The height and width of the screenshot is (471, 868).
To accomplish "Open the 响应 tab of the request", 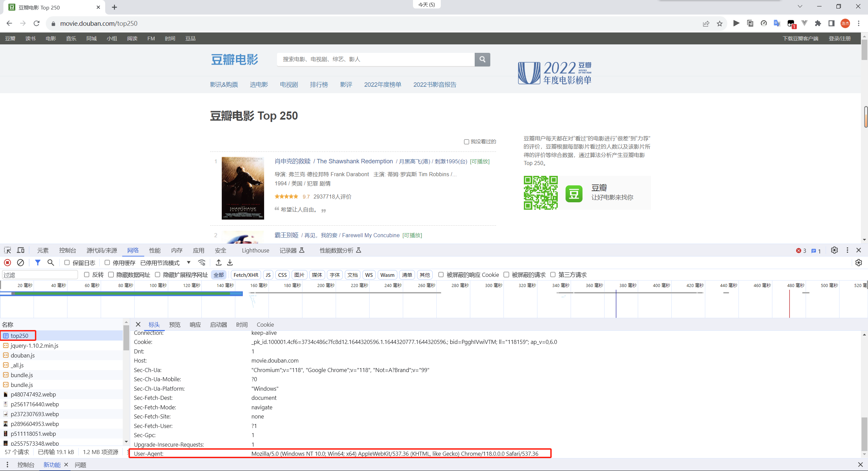I will coord(195,325).
